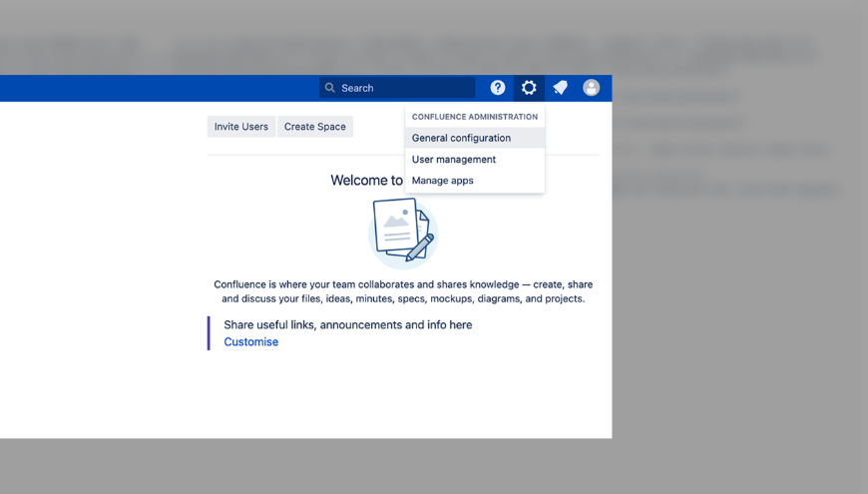Open the help question mark icon
The height and width of the screenshot is (494, 868).
(x=498, y=88)
